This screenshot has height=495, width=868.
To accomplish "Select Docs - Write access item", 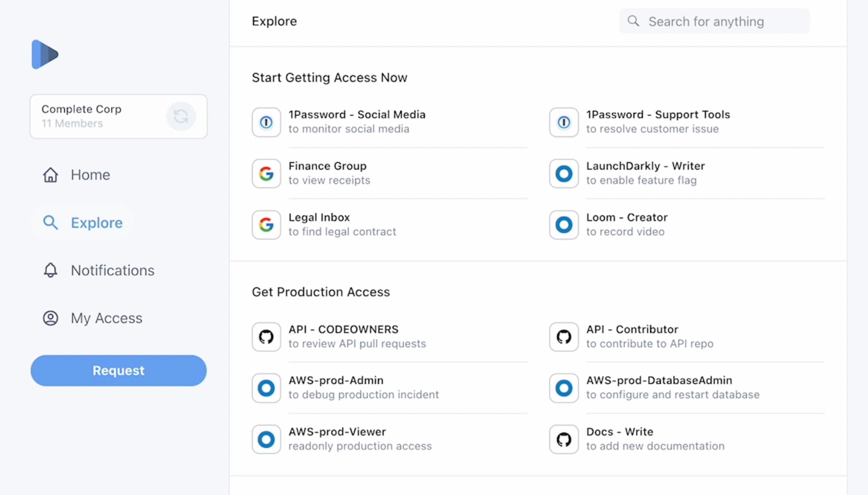I will 687,439.
